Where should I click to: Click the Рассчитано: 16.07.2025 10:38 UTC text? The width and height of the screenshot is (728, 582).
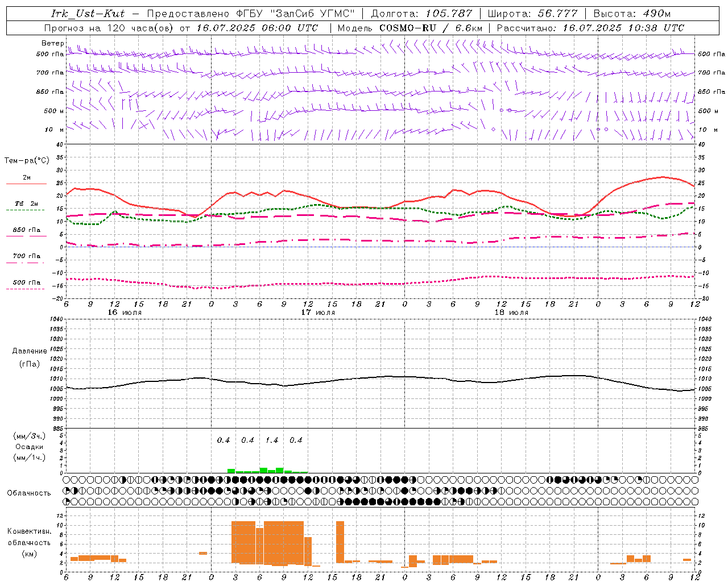pos(590,28)
